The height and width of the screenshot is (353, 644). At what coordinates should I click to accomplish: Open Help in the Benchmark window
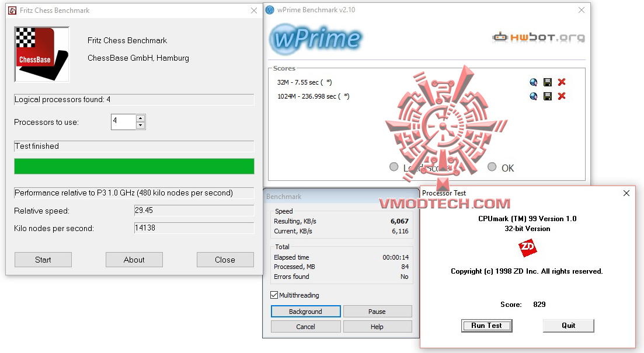coord(377,327)
